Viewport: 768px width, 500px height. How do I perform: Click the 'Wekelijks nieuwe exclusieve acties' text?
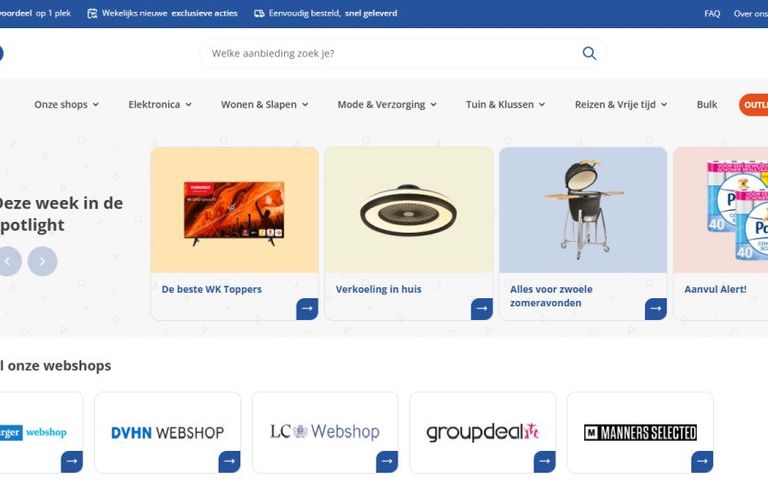(x=169, y=14)
